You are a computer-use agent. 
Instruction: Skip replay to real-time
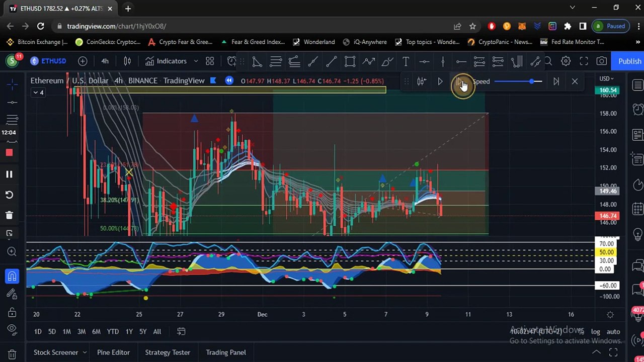click(556, 81)
